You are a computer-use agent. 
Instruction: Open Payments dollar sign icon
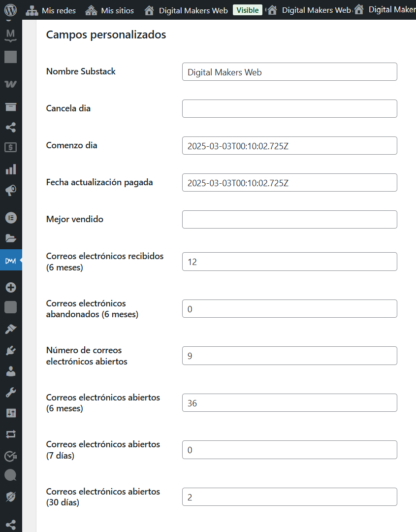pos(11,147)
